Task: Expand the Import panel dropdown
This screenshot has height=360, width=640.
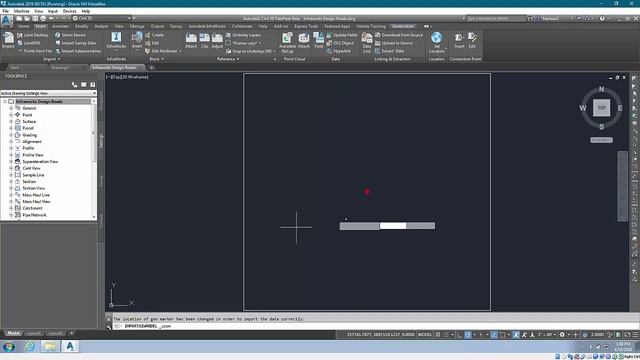Action: (52, 59)
